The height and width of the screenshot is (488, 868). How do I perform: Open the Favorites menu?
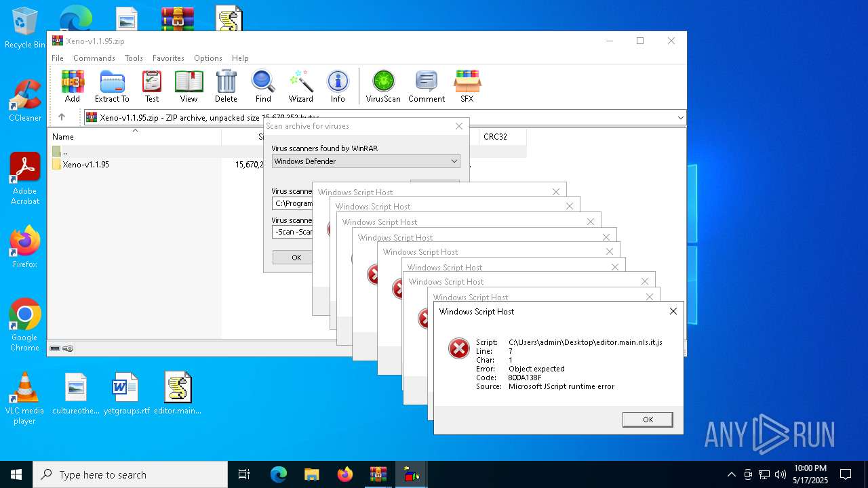pos(168,58)
